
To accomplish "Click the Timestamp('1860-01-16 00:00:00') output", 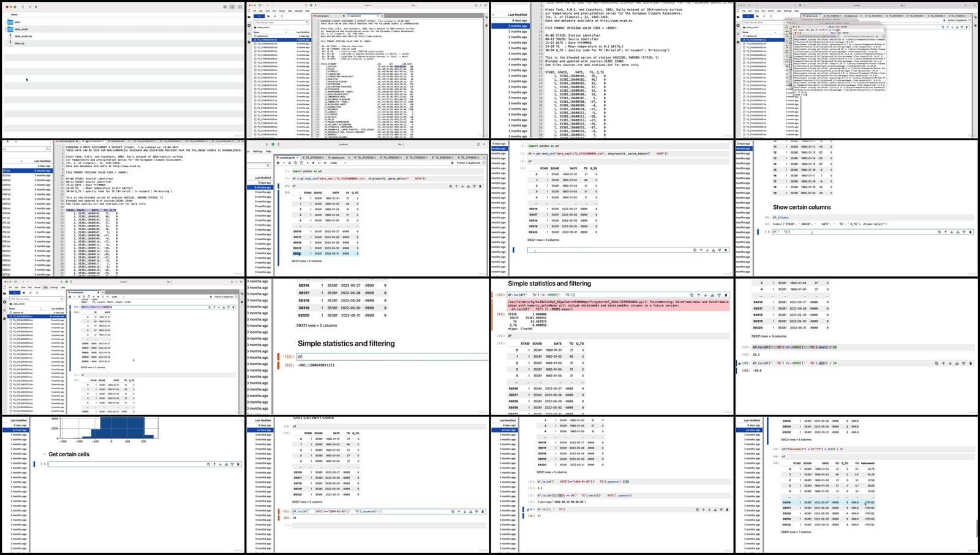I will pos(561,502).
